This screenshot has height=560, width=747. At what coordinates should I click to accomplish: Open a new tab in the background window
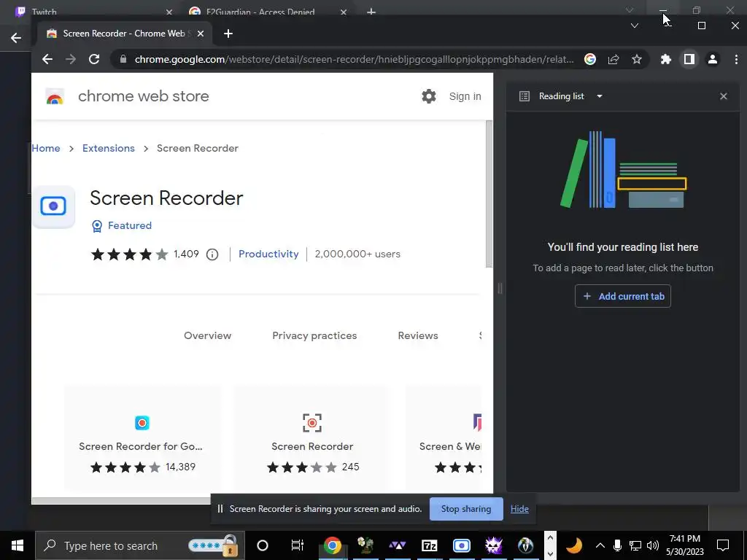pos(371,12)
